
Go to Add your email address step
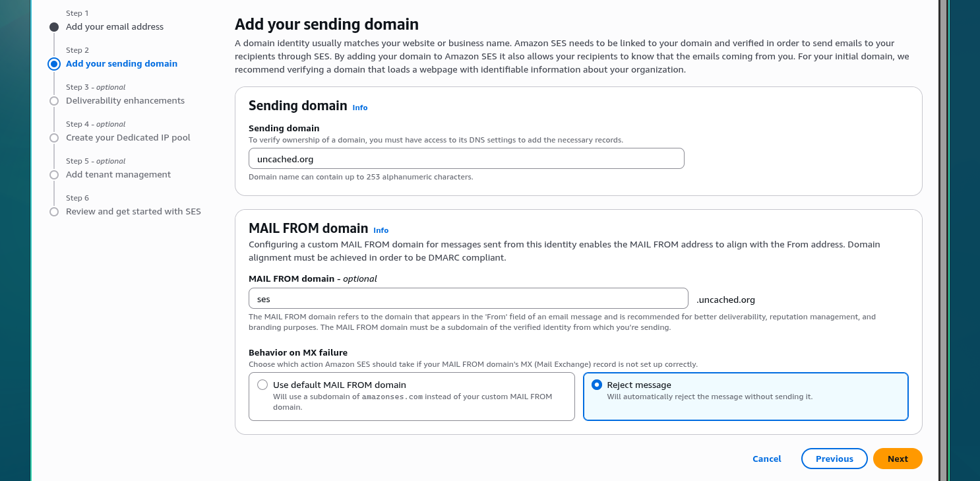[x=115, y=27]
